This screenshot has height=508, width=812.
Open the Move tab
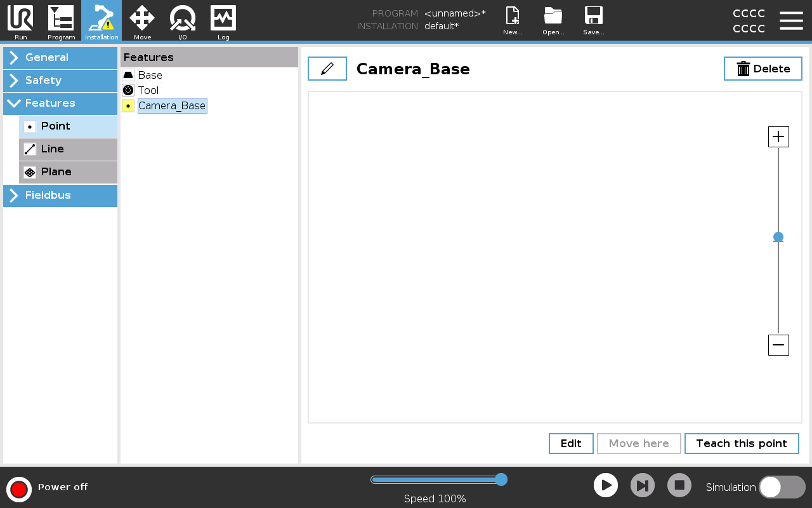tap(142, 20)
